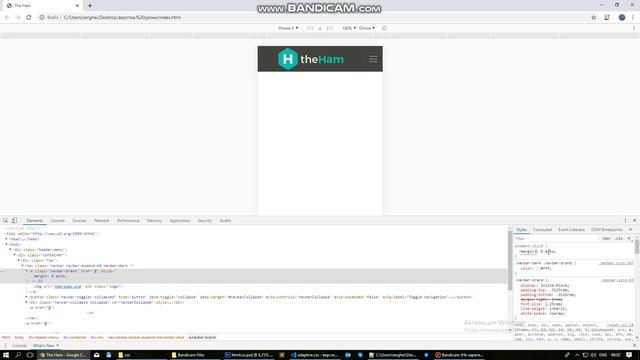Switch to the Elements tab
Screen dimensions: 640x360
[x=35, y=220]
